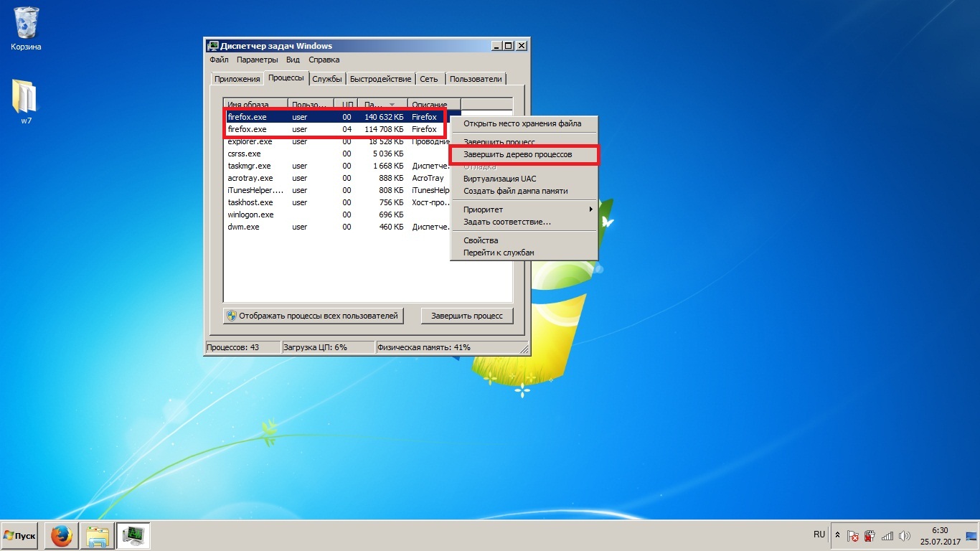The height and width of the screenshot is (551, 980).
Task: Click the Процессов: 43 status bar entry
Action: click(242, 347)
